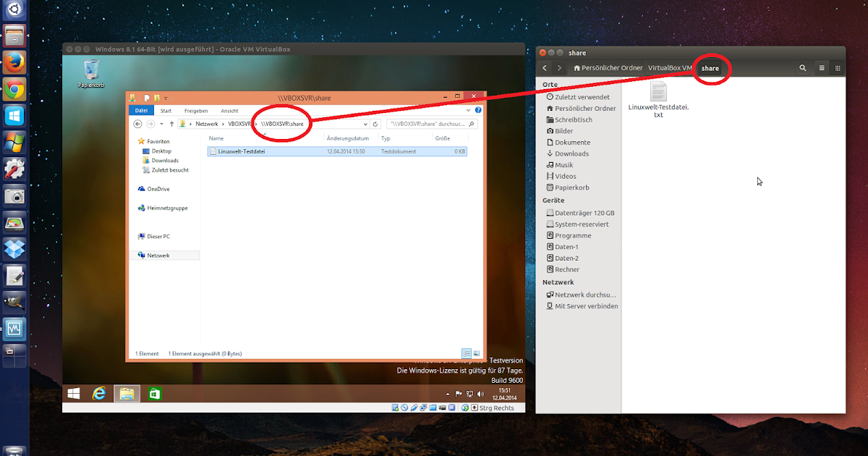The height and width of the screenshot is (456, 868).
Task: Click the share path button in Files
Action: pyautogui.click(x=710, y=68)
